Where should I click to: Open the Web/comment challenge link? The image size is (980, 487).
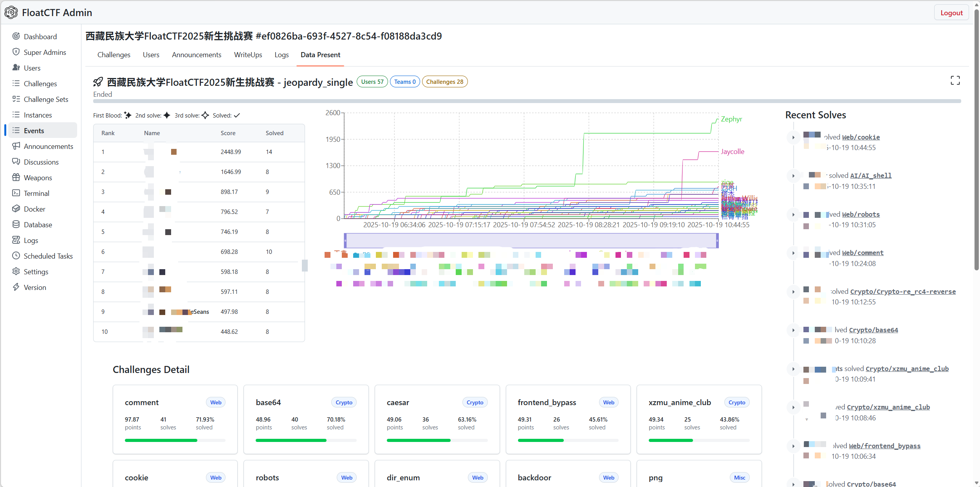pyautogui.click(x=863, y=253)
